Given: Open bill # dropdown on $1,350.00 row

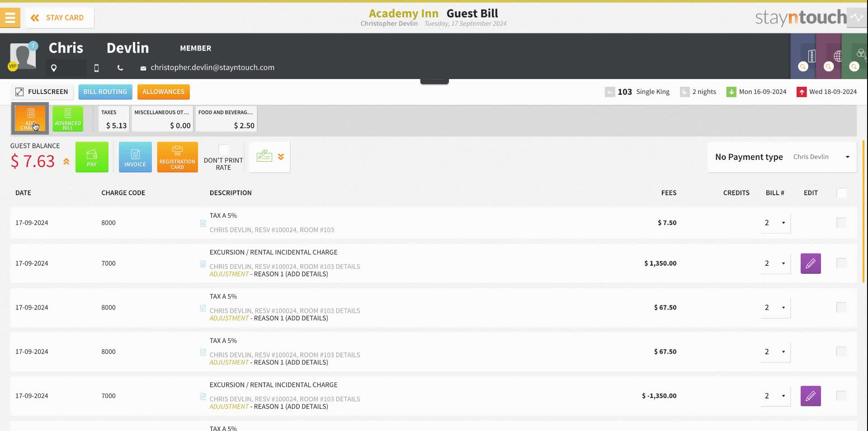Looking at the screenshot, I should point(776,263).
